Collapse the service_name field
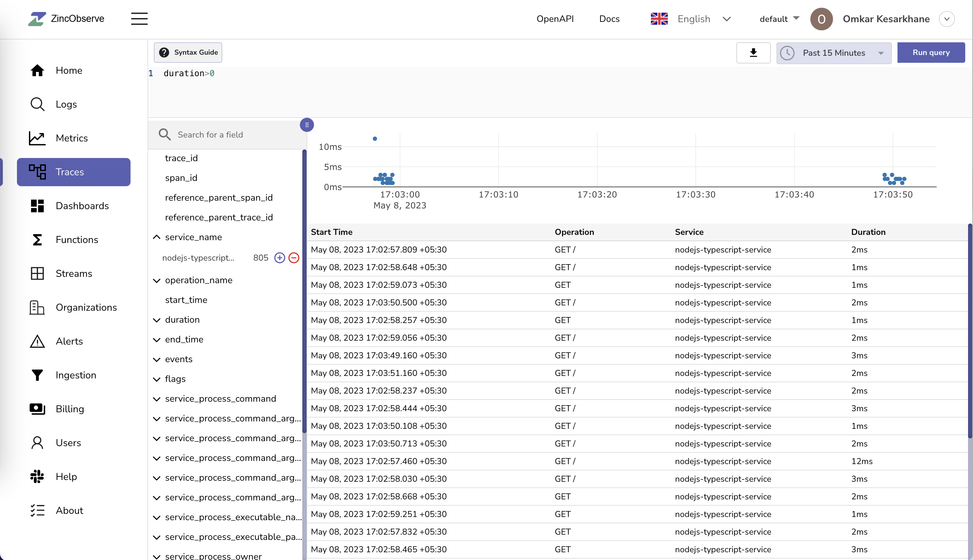This screenshot has height=560, width=973. click(x=157, y=237)
